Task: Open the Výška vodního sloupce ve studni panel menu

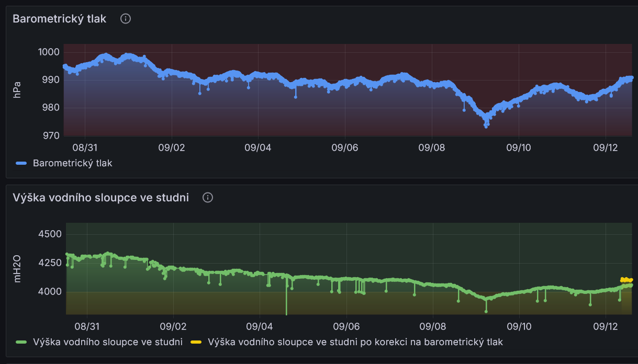Action: pyautogui.click(x=100, y=198)
